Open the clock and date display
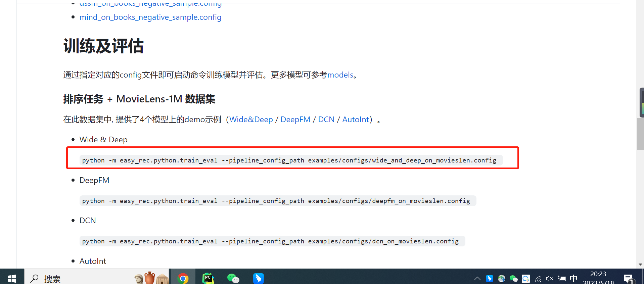Image resolution: width=644 pixels, height=284 pixels. [598, 278]
